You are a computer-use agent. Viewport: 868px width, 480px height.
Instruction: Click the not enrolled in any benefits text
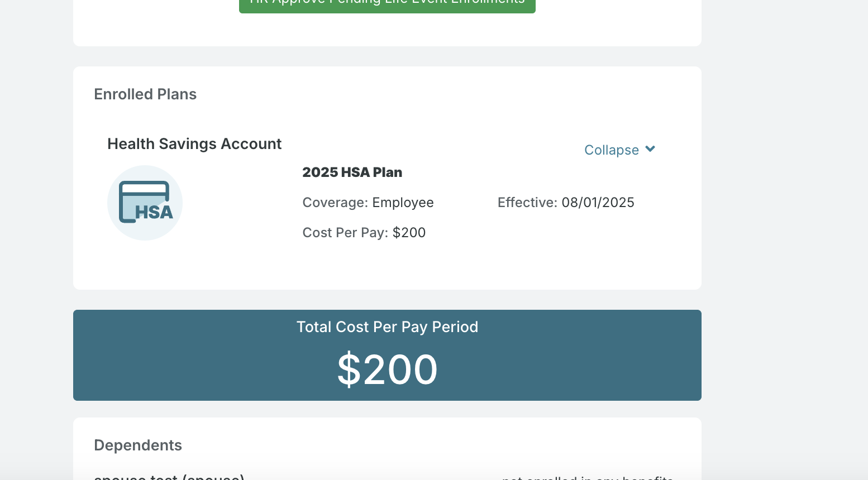coord(588,477)
